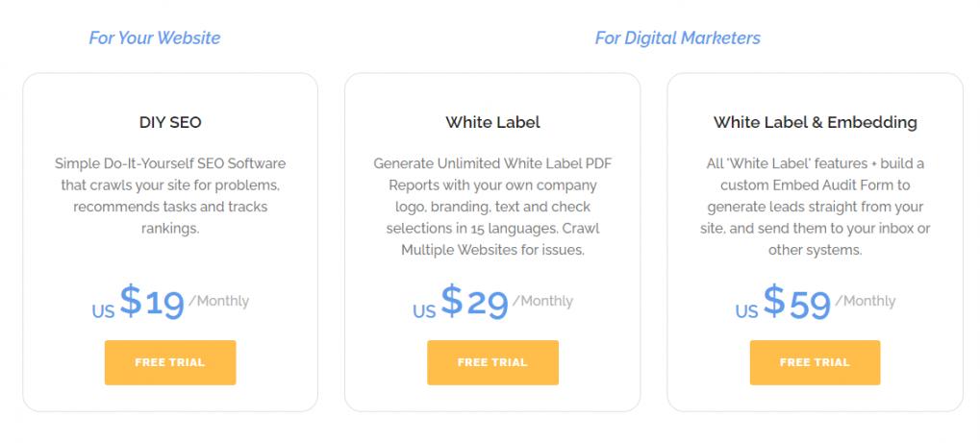Click the White Label PDF Reports description
This screenshot has width=980, height=443.
[492, 207]
